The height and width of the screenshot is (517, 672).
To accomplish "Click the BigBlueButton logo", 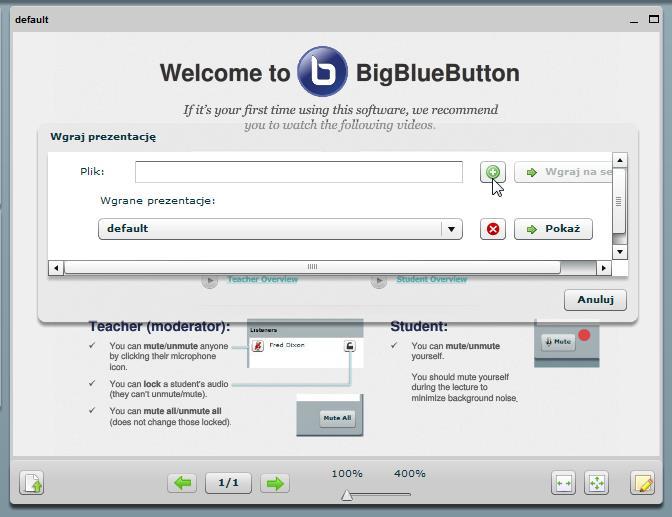I will 322,72.
